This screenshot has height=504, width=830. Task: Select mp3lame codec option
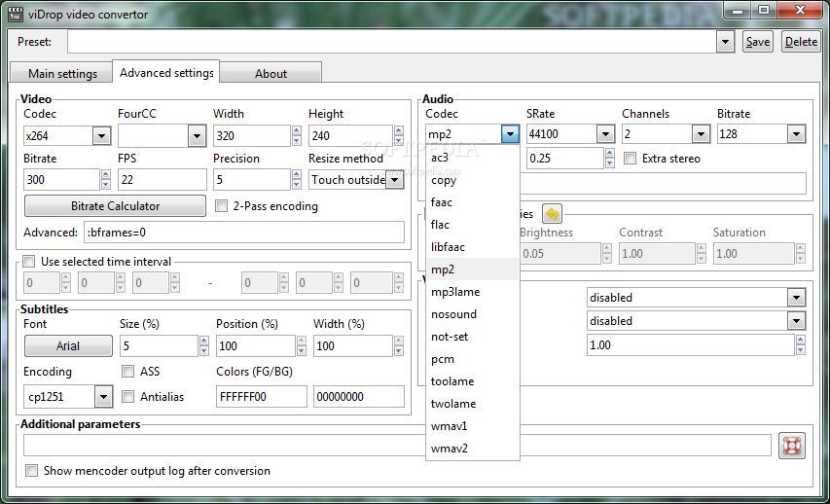(472, 292)
